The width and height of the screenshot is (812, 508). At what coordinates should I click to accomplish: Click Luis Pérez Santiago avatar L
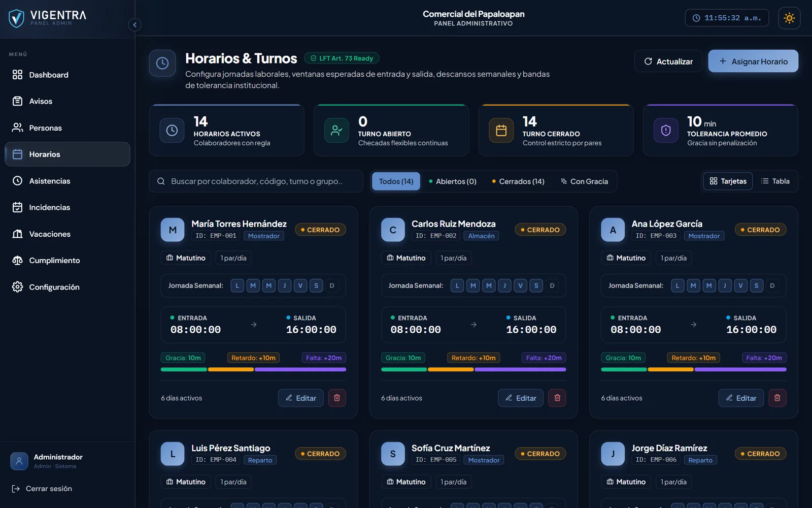click(x=173, y=454)
